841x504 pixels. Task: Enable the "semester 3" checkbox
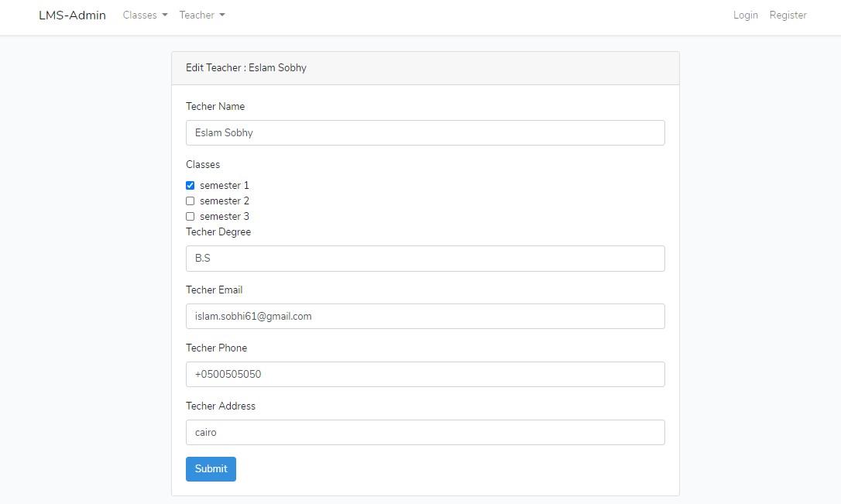pyautogui.click(x=190, y=216)
